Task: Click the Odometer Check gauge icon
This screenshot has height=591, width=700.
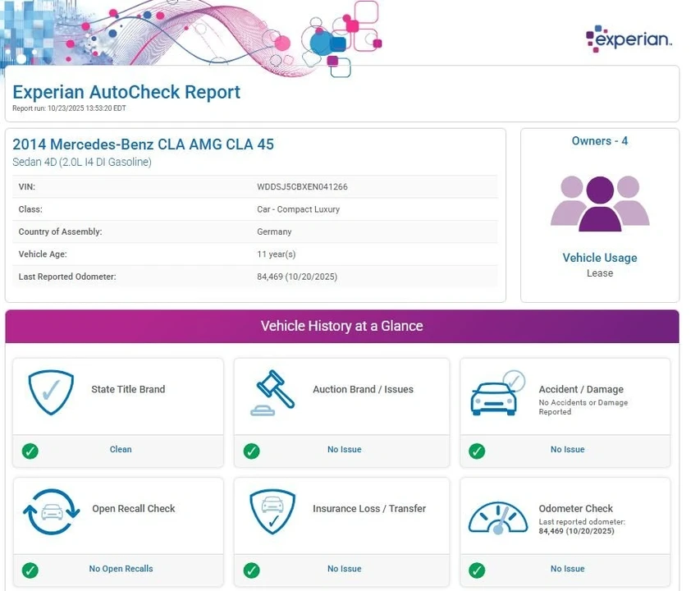Action: (498, 518)
